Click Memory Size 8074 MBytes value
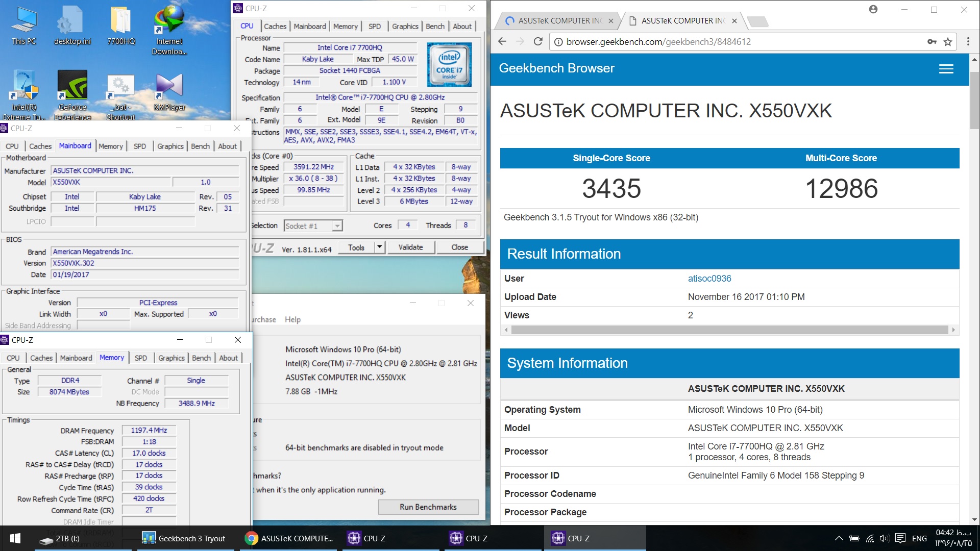Screen dimensions: 980x551 69,392
